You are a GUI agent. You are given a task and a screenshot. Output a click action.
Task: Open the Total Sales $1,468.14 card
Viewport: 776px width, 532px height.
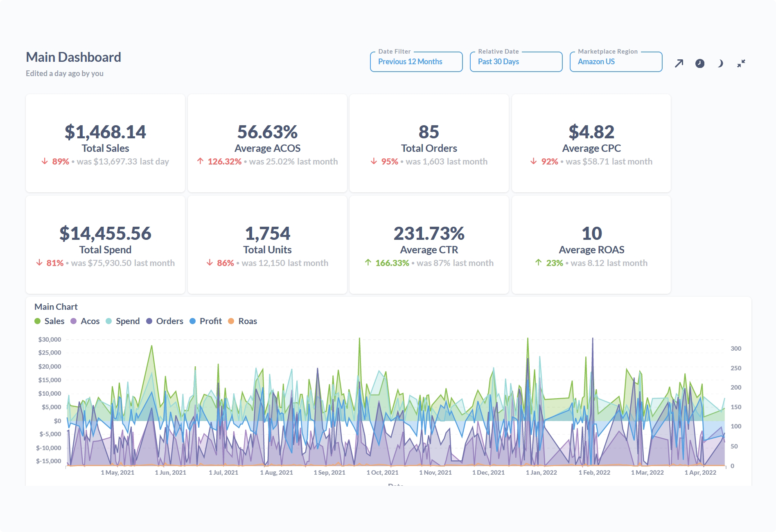105,143
